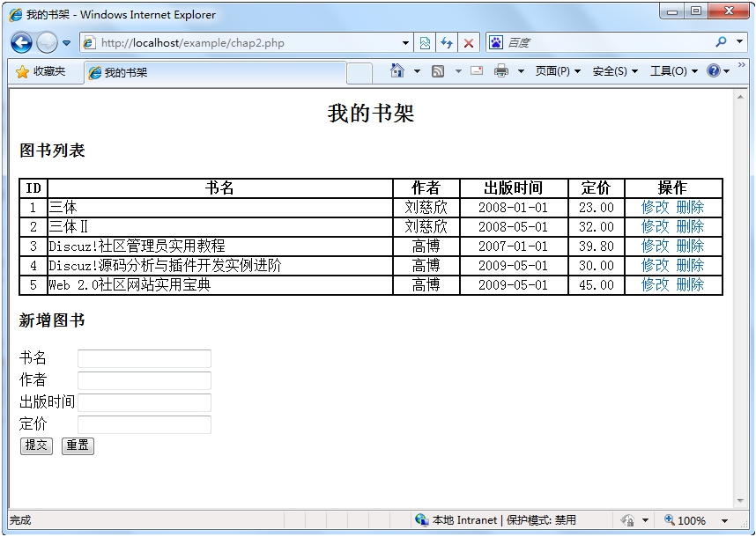The height and width of the screenshot is (537, 756).
Task: Click the 书名 column header
Action: 220,188
